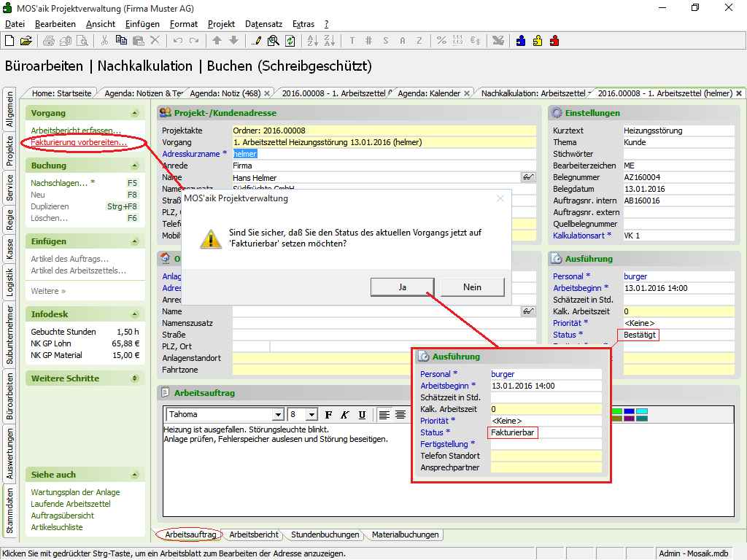Click the red person icon in toolbar
Viewport: 747px width, 560px height.
point(554,41)
